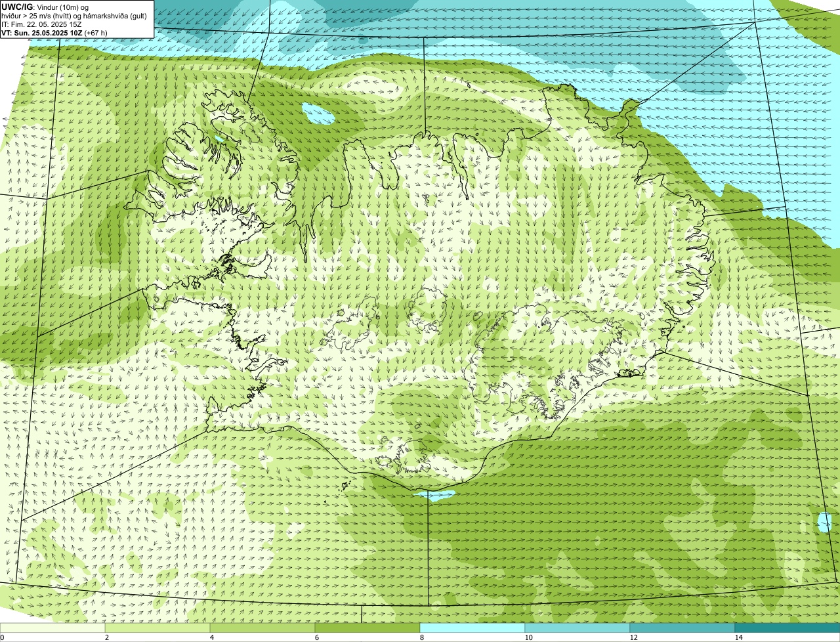This screenshot has width=840, height=642.
Task: Click the initial time 'IT: Fim. 22. 05. 2025 15Z'
Action: pos(41,24)
